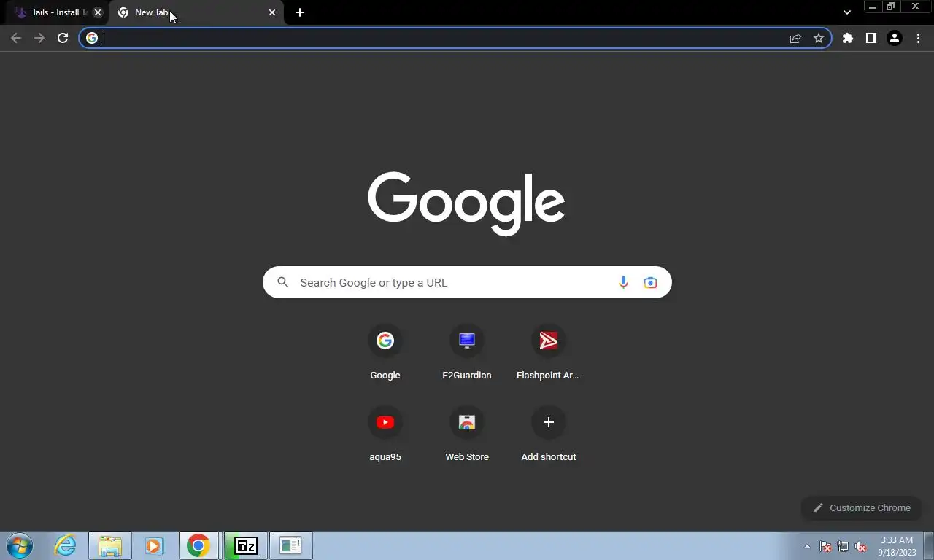Screen dimensions: 934x560
Task: Minimize the Chrome window
Action: 873,7
